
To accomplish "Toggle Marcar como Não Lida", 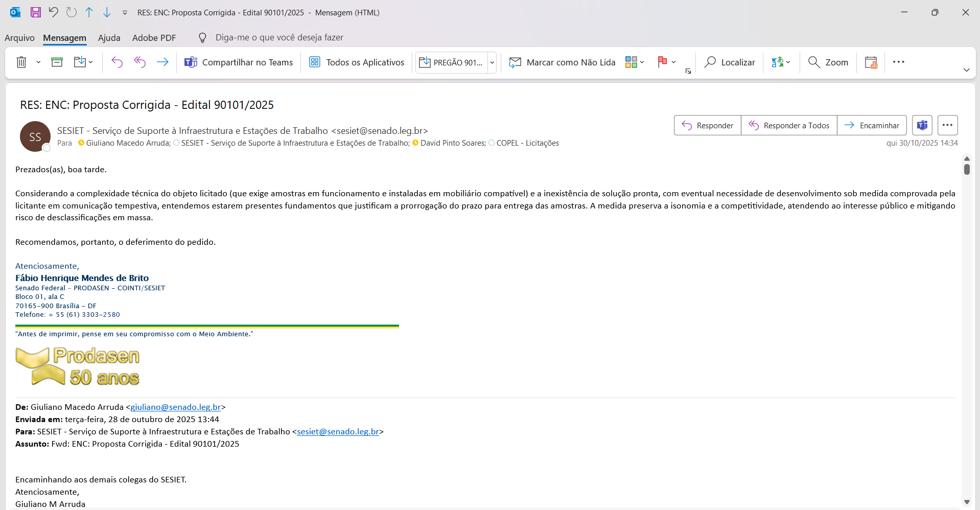I will (562, 62).
